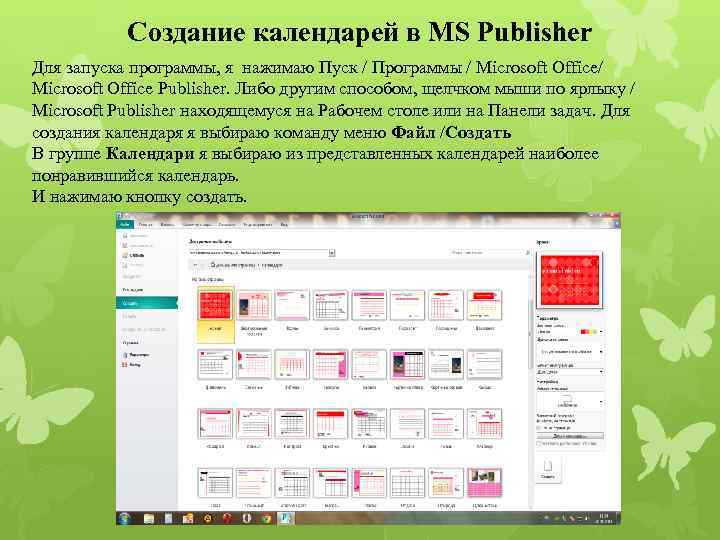
Task: Switch to the Вставка ribbon tab
Action: (168, 225)
